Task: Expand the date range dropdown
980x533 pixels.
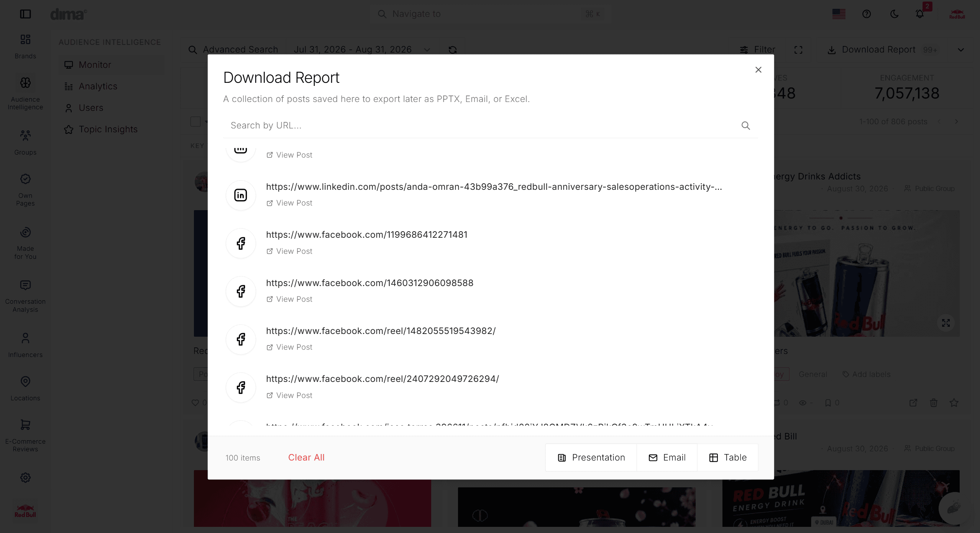Action: (x=427, y=50)
